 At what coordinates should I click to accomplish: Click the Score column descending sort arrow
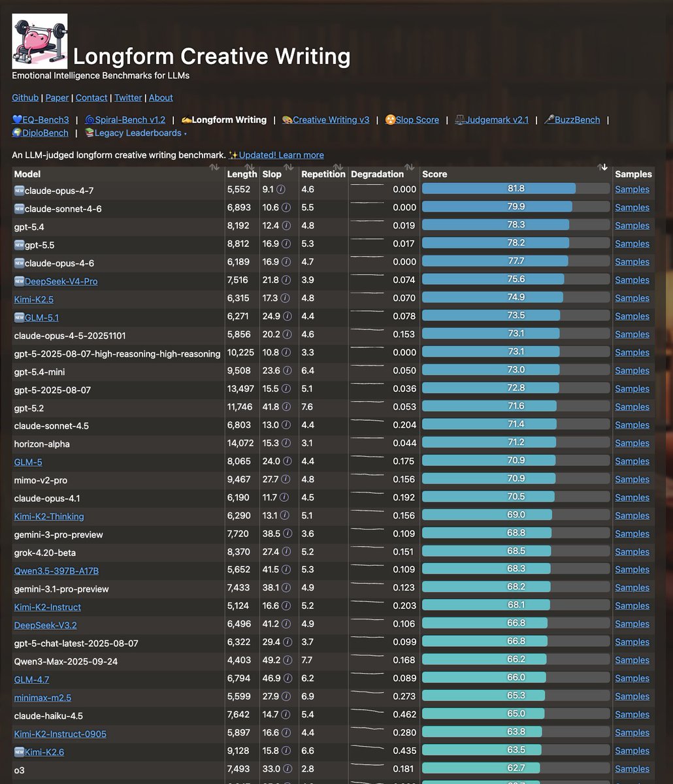click(604, 168)
